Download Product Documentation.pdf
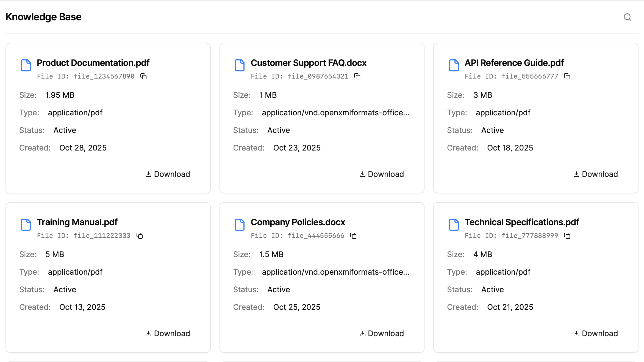The image size is (644, 362). [x=168, y=174]
